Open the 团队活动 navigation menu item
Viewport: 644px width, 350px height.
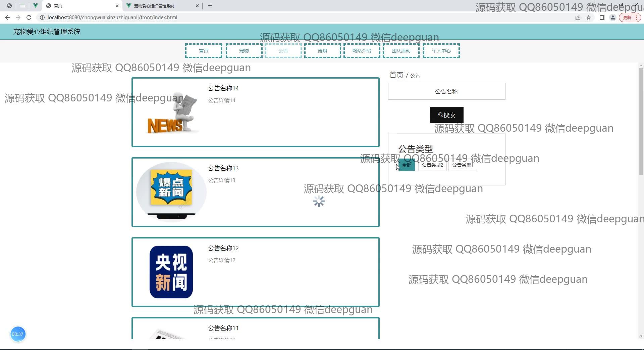click(401, 51)
